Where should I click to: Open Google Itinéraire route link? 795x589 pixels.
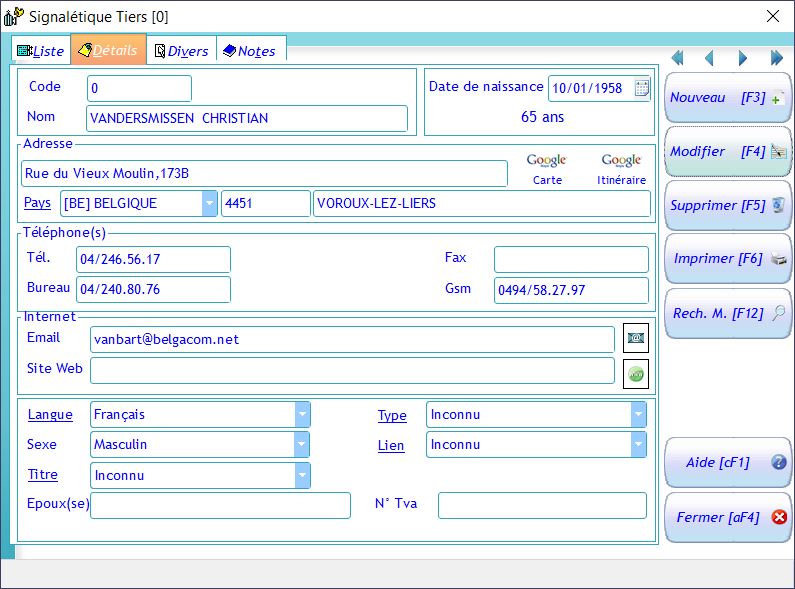click(621, 169)
